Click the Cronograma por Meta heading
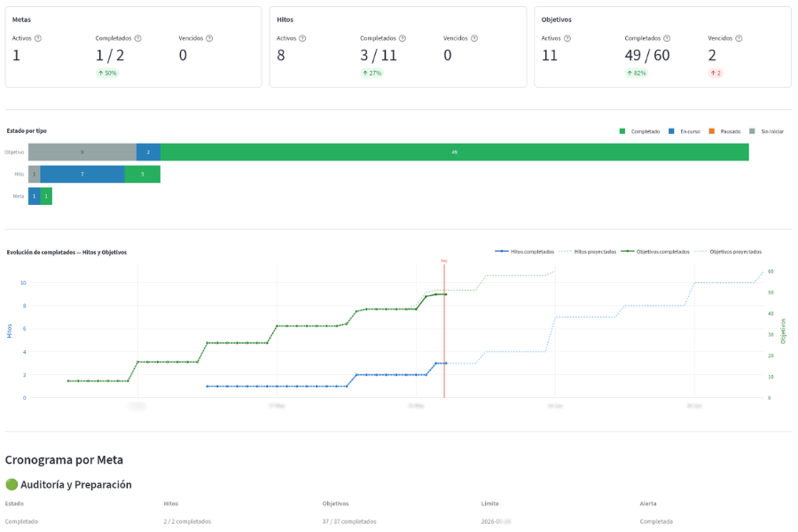This screenshot has height=532, width=798. pyautogui.click(x=64, y=459)
